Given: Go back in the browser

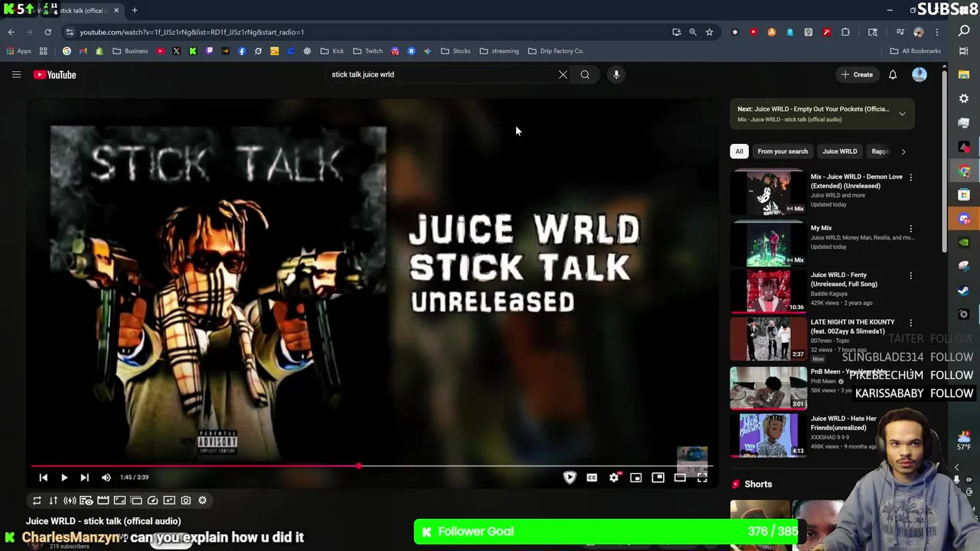Looking at the screenshot, I should tap(11, 32).
